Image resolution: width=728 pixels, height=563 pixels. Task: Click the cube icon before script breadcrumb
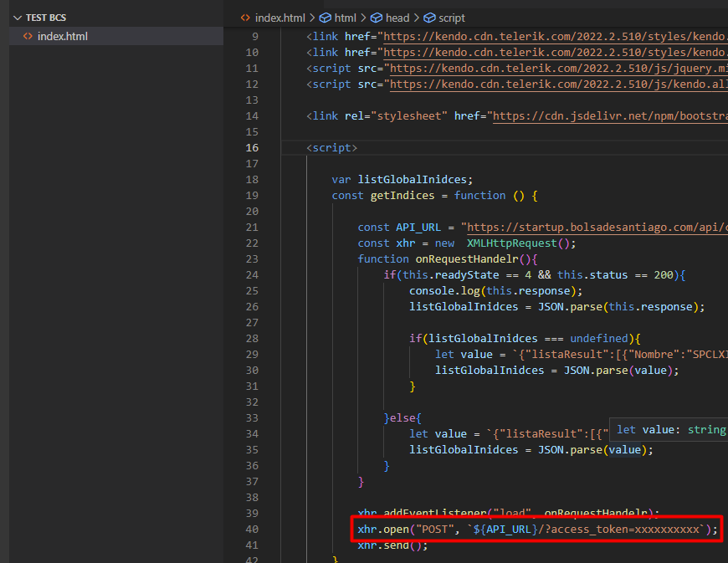(430, 18)
